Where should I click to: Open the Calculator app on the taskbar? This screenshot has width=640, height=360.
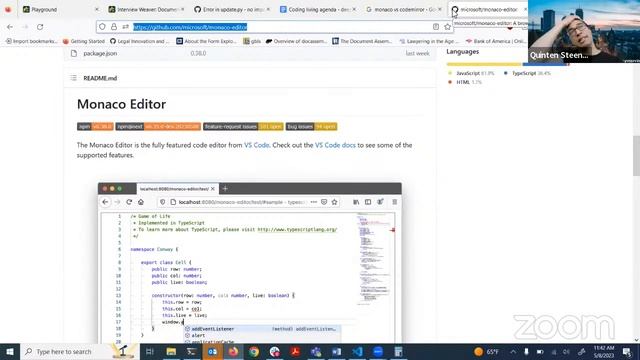coord(398,351)
